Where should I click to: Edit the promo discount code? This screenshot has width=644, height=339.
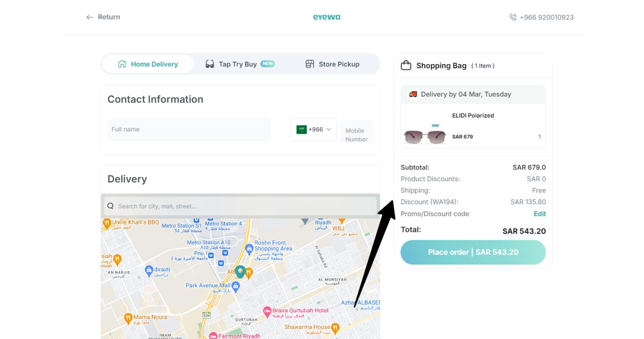point(539,214)
